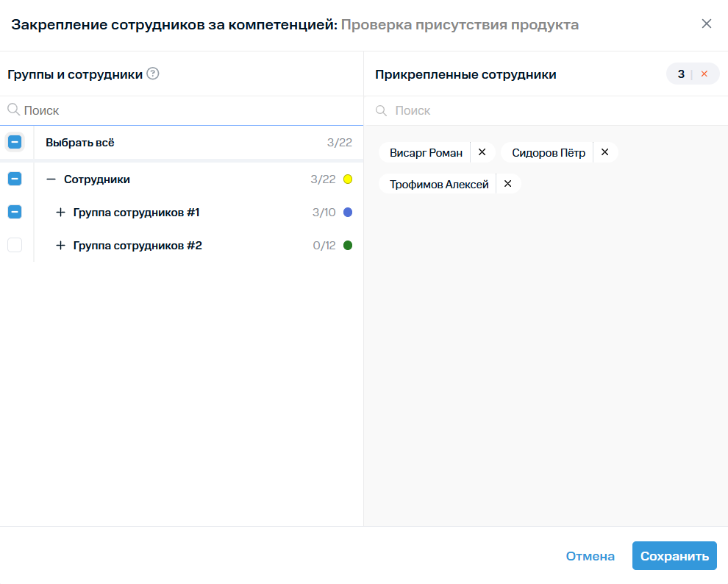728x584 pixels.
Task: Remove Висарг Роман from attached employees
Action: pos(482,152)
